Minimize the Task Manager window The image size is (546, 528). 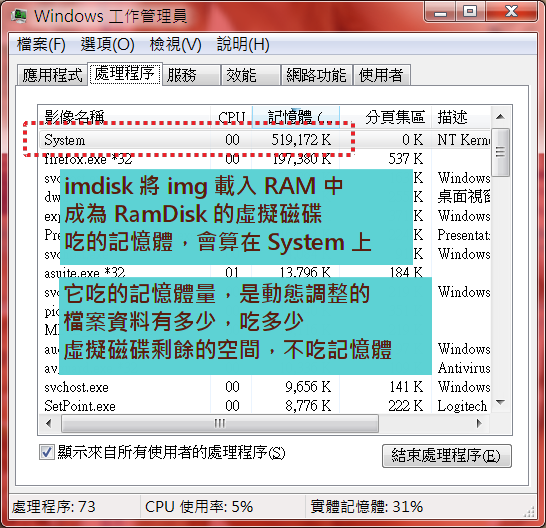pyautogui.click(x=440, y=12)
